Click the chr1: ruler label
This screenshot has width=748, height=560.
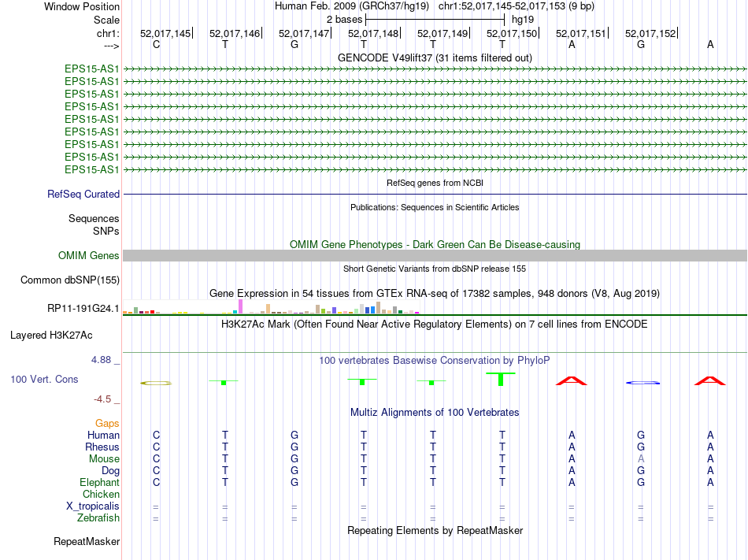pyautogui.click(x=108, y=33)
